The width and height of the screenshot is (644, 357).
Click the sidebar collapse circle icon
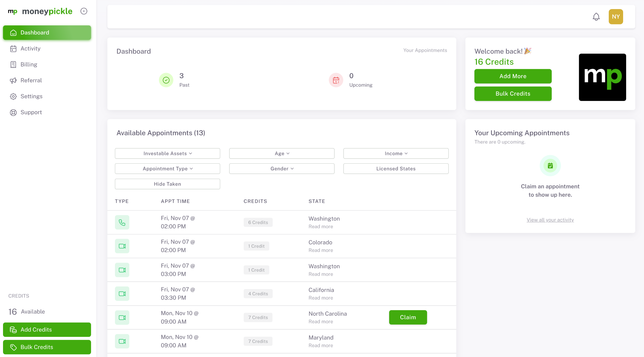(84, 11)
